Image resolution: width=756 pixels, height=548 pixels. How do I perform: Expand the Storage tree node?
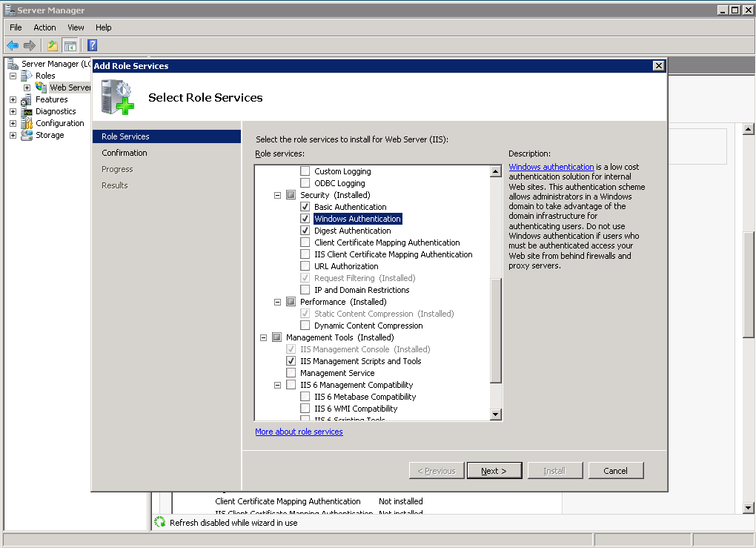tap(13, 136)
